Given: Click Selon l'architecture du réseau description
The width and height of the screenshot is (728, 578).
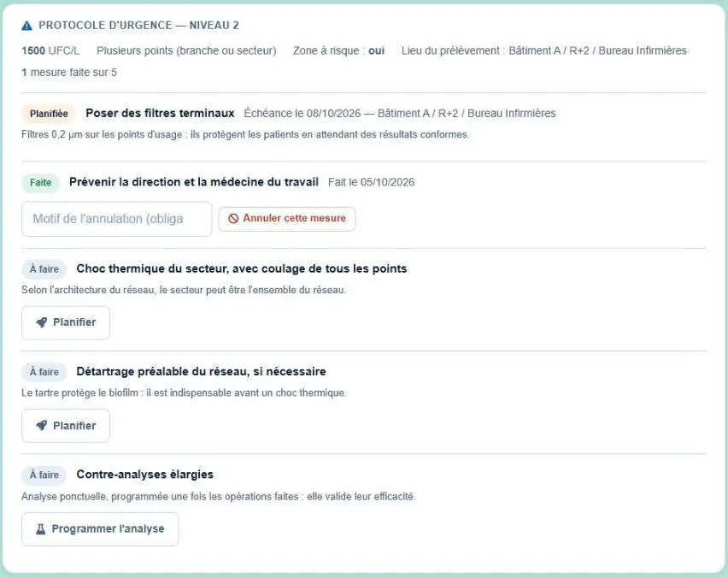Looking at the screenshot, I should click(184, 290).
